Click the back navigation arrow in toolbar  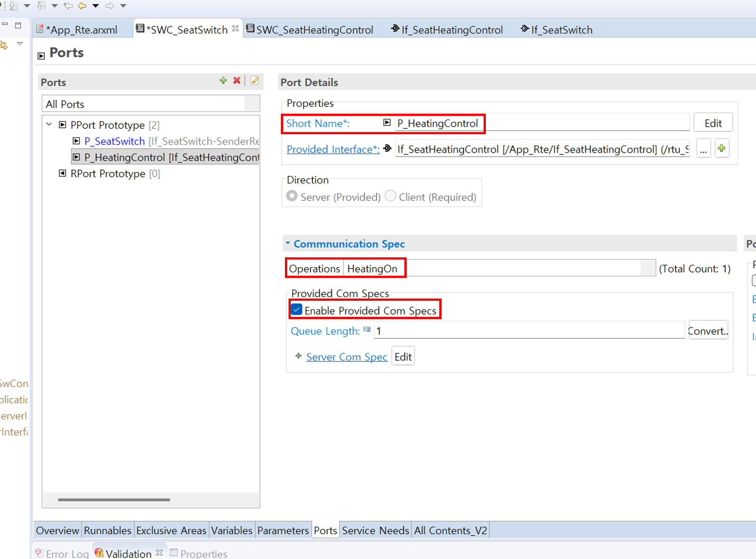tap(82, 6)
